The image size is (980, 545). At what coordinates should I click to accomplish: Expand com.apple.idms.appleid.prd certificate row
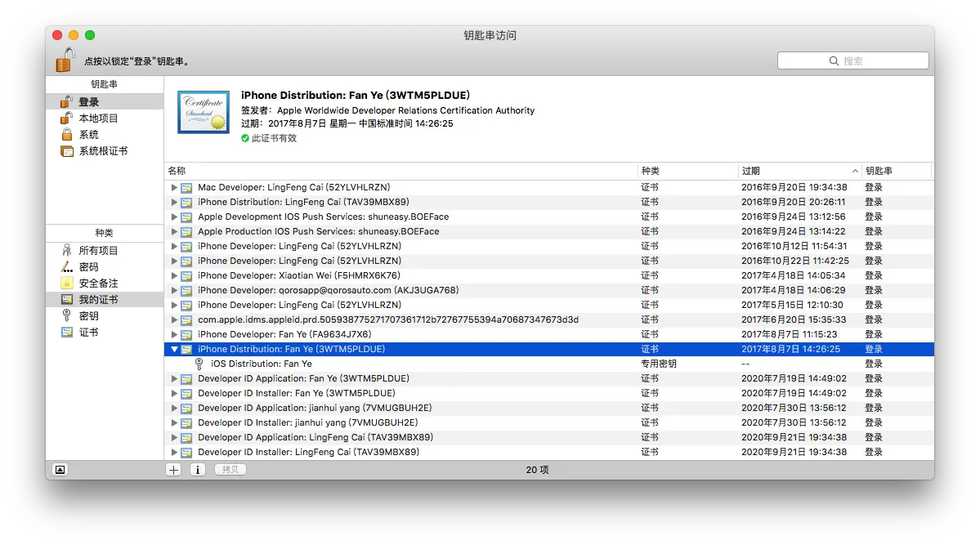coord(174,319)
